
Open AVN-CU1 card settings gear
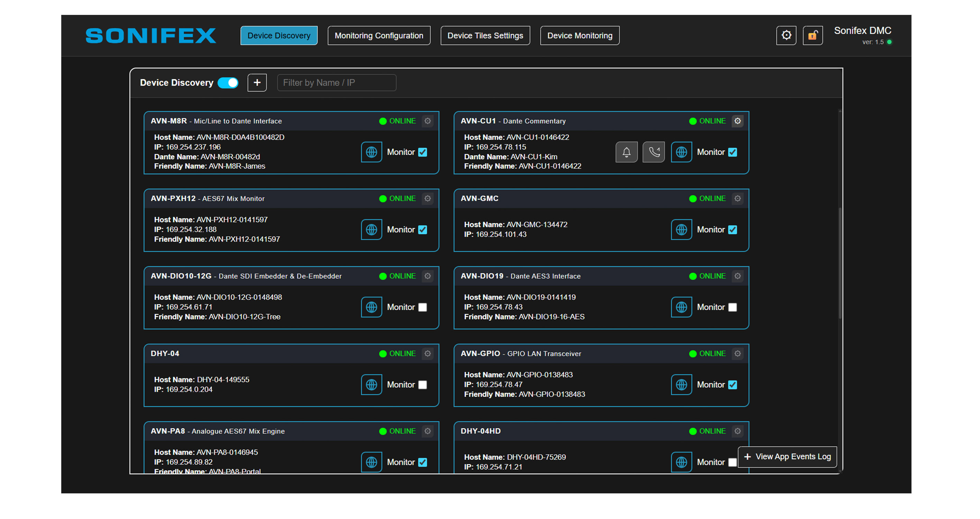(738, 121)
